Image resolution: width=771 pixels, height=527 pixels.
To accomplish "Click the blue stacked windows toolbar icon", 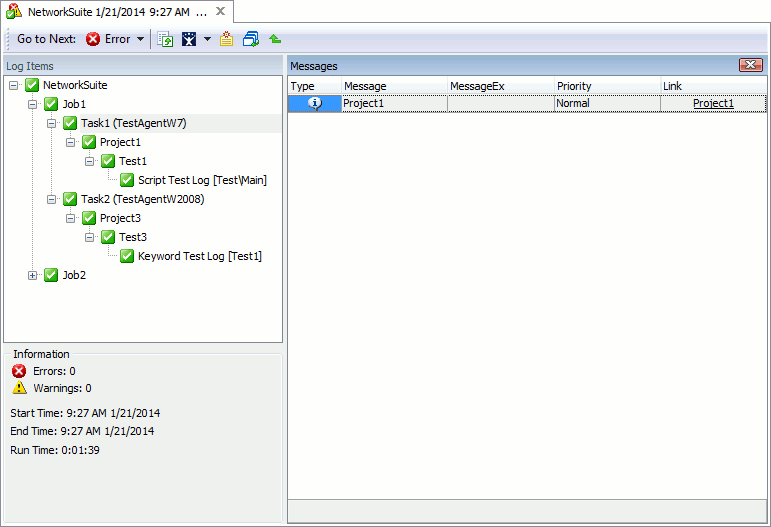I will coord(251,39).
